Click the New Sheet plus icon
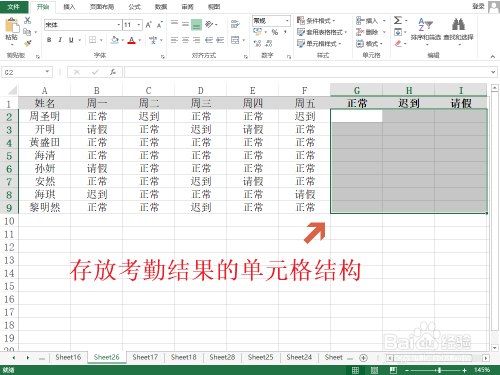This screenshot has width=500, height=375. point(363,358)
